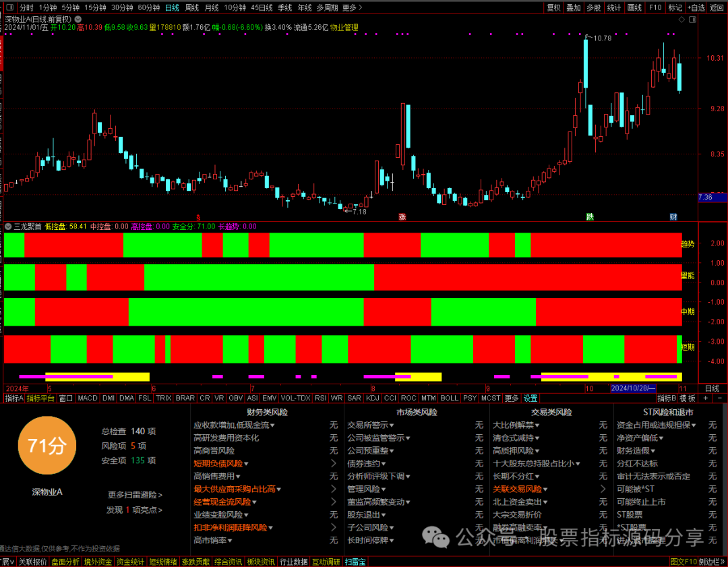The height and width of the screenshot is (567, 728).
Task: Click the 画线 drawing toolbar button
Action: click(x=634, y=7)
